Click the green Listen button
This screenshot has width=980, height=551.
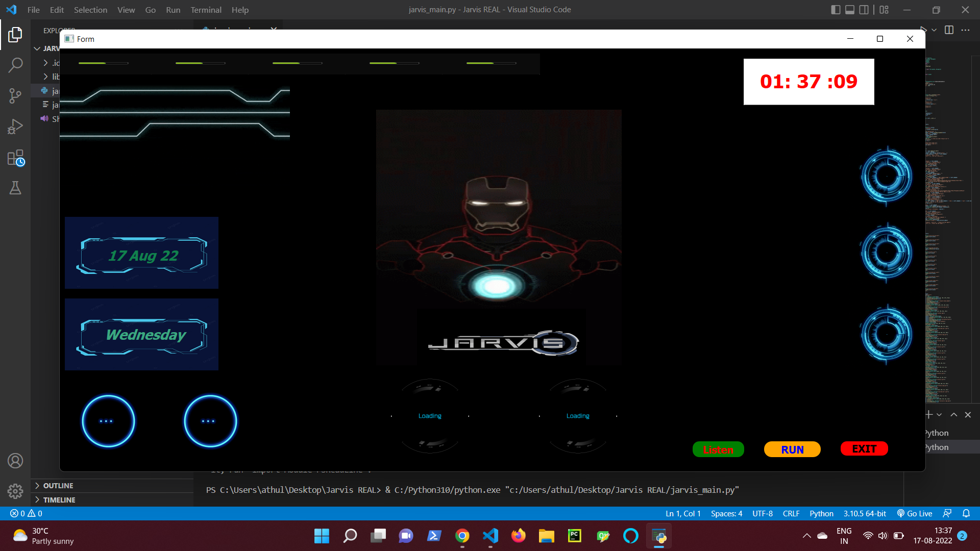click(718, 449)
